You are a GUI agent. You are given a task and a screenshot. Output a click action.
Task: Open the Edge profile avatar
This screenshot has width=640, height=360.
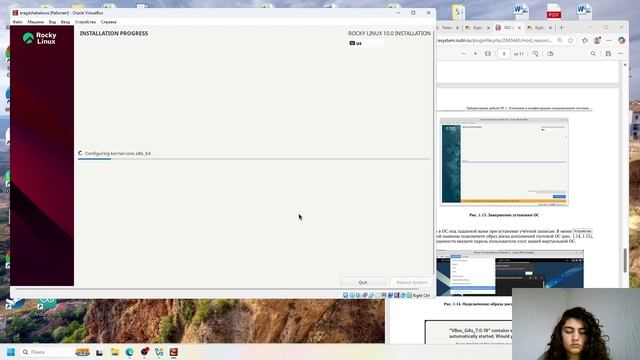[x=597, y=40]
